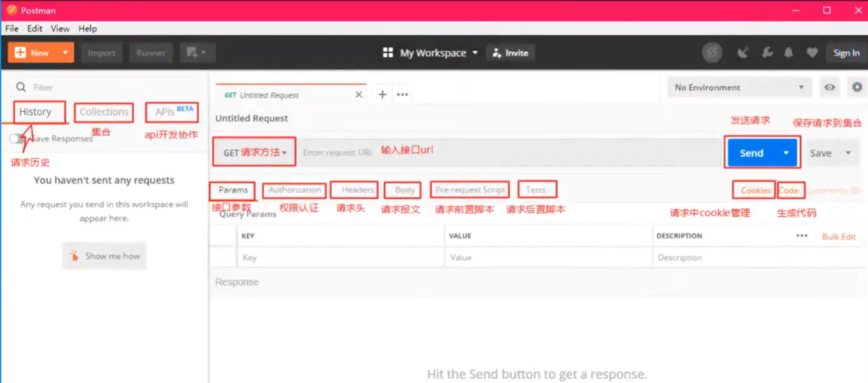This screenshot has width=868, height=383.
Task: Click the search magnifier icon
Action: point(21,87)
